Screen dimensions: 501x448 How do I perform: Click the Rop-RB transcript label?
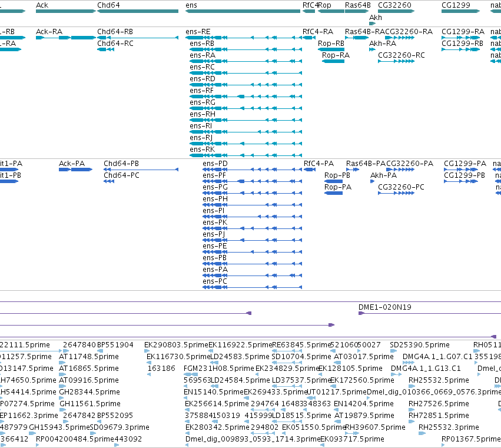331,44
